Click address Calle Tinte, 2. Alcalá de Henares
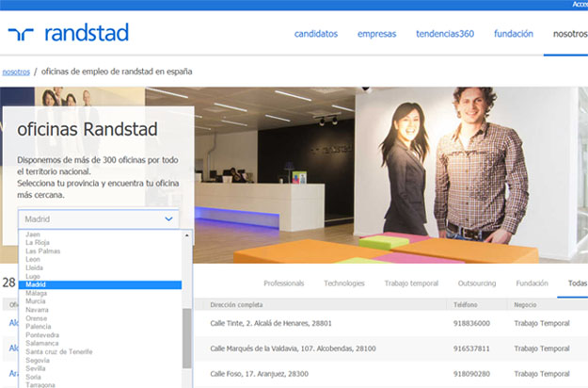This screenshot has width=588, height=388. [x=271, y=323]
